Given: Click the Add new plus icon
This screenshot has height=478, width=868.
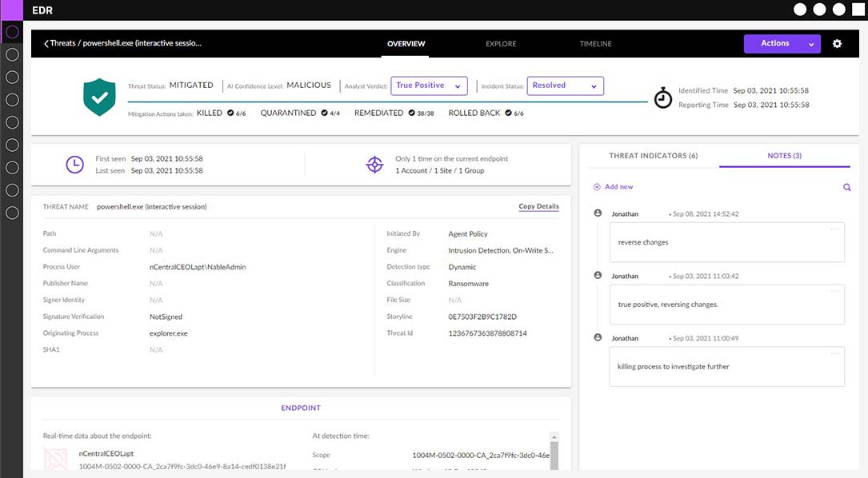Looking at the screenshot, I should [597, 187].
